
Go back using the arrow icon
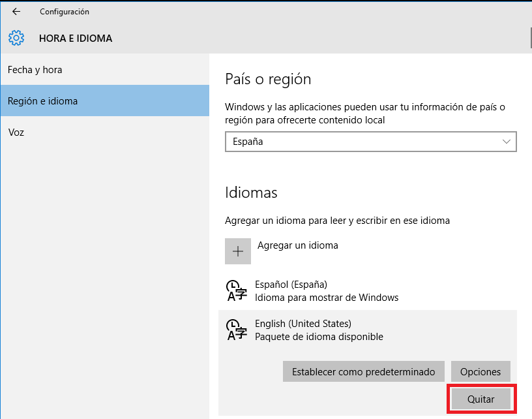pos(16,12)
